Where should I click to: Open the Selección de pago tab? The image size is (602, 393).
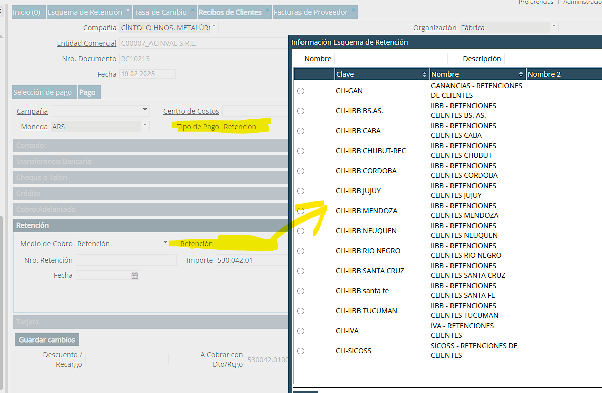(x=44, y=92)
